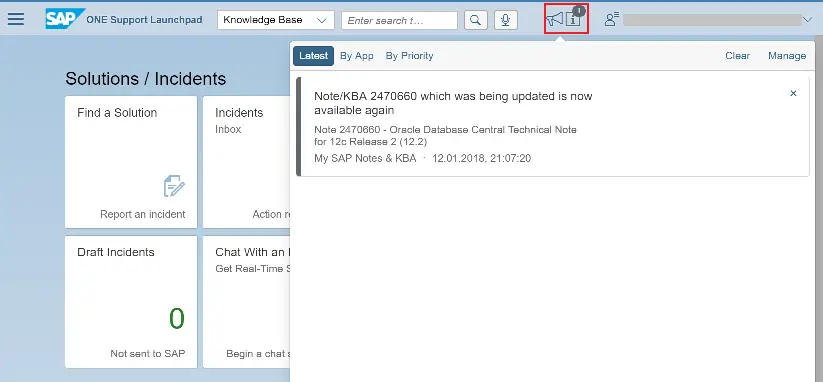Image resolution: width=823 pixels, height=382 pixels.
Task: Open Manage notification settings
Action: tap(787, 56)
